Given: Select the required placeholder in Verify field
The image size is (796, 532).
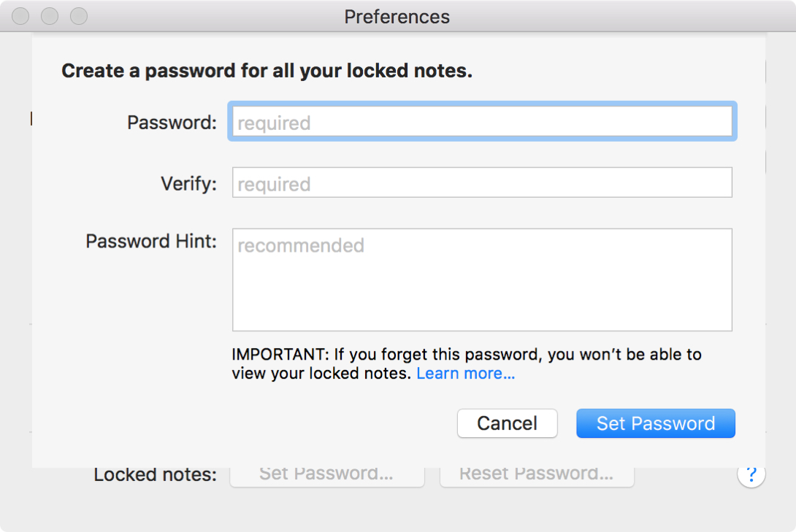Looking at the screenshot, I should [x=273, y=184].
